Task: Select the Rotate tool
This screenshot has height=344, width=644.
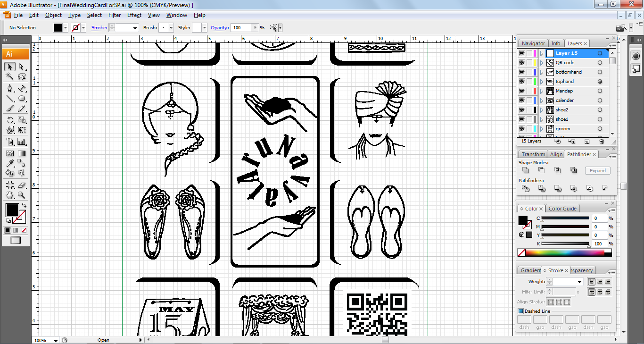Action: (x=10, y=120)
